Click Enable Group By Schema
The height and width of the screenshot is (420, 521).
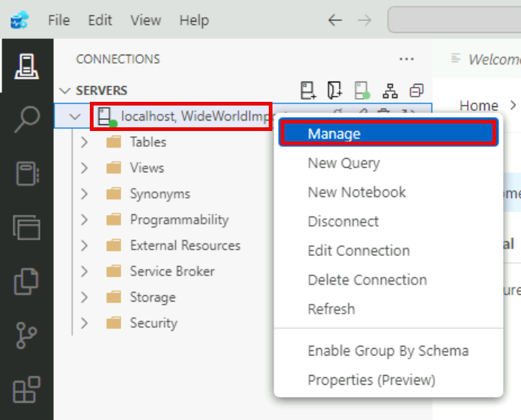pos(388,351)
